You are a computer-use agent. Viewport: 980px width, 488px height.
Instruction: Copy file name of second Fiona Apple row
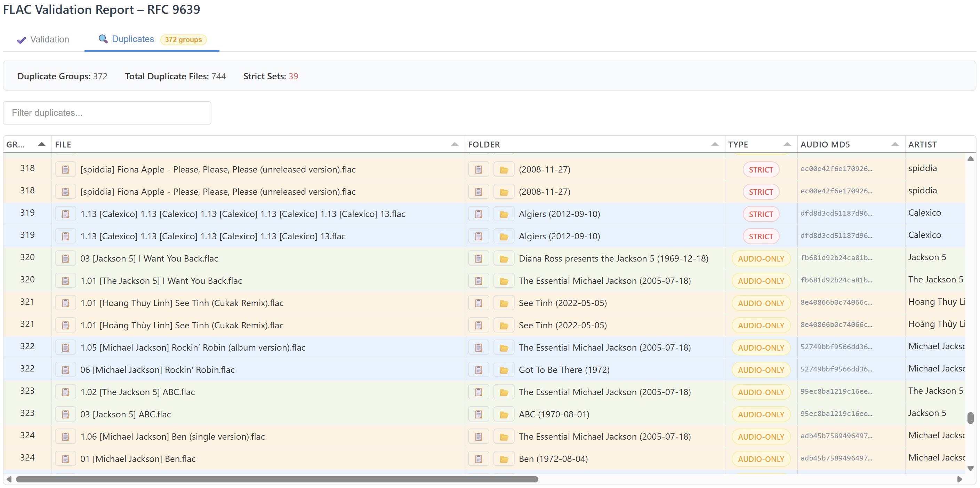(65, 192)
